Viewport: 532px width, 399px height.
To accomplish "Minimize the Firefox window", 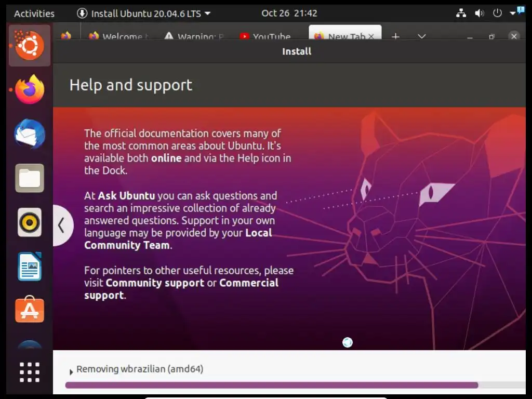I will tap(470, 37).
